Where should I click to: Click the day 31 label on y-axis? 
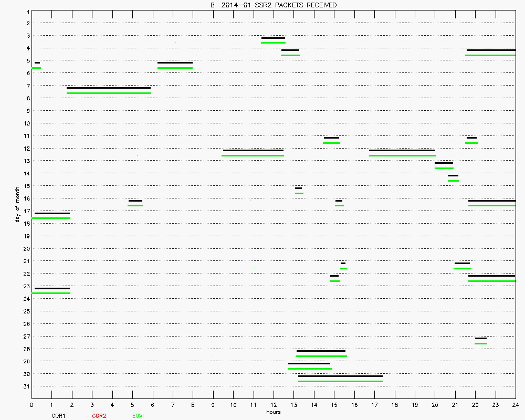tap(26, 386)
